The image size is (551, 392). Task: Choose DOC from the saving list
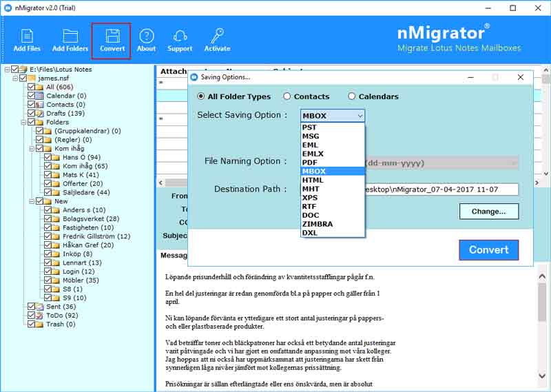tap(333, 215)
